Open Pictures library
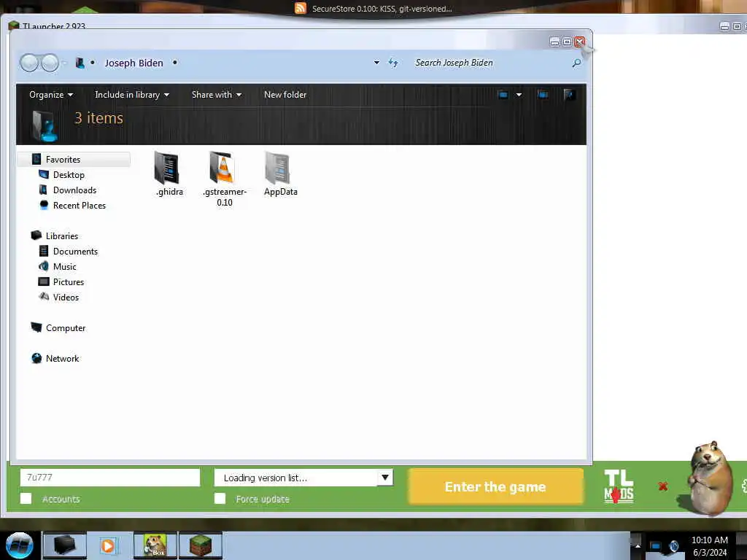Viewport: 747px width, 560px height. click(x=68, y=282)
